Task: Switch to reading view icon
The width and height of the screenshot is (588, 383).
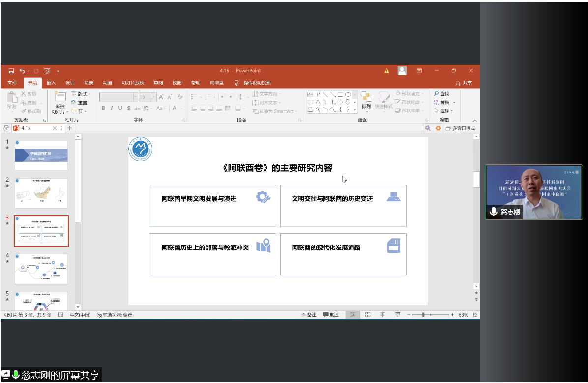Action: point(382,315)
